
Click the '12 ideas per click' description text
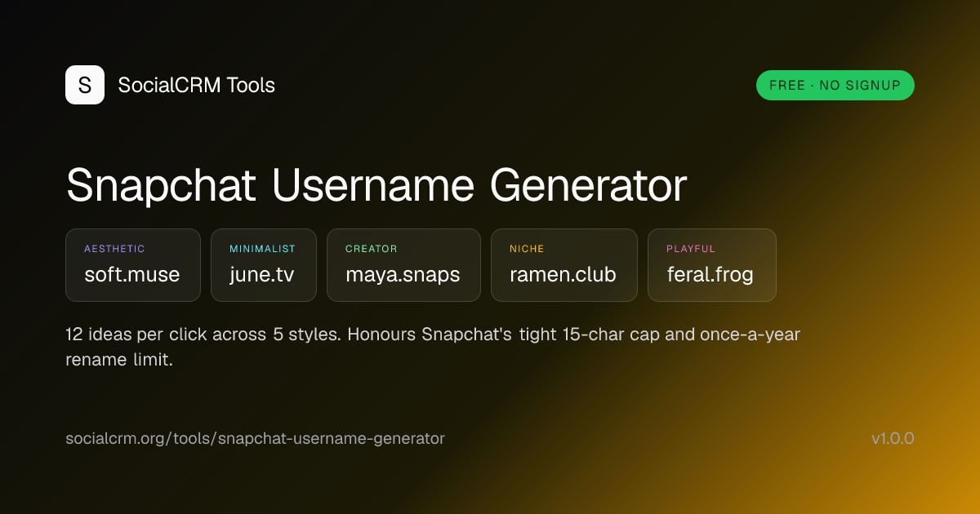(433, 347)
